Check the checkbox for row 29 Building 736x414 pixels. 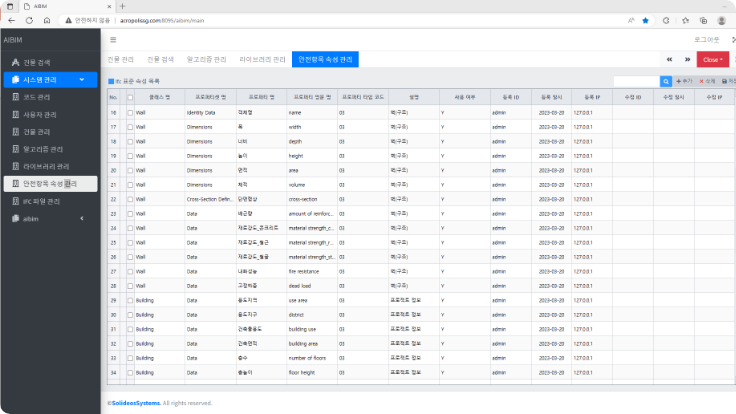(x=128, y=300)
